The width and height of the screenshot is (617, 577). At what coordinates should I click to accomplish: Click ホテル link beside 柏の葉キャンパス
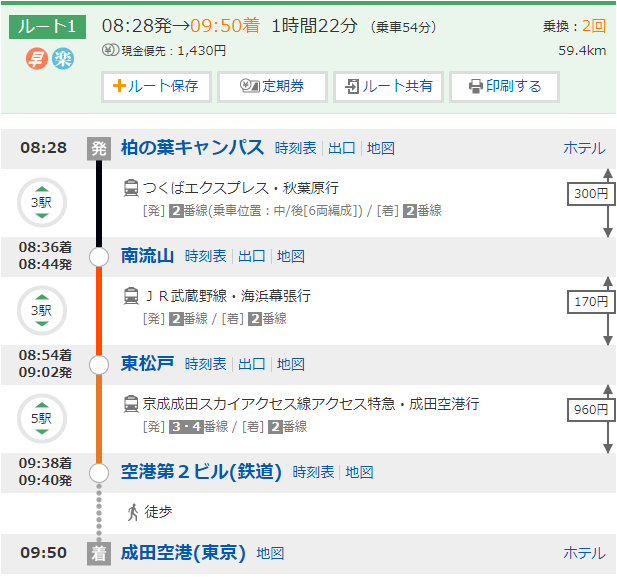tap(584, 148)
